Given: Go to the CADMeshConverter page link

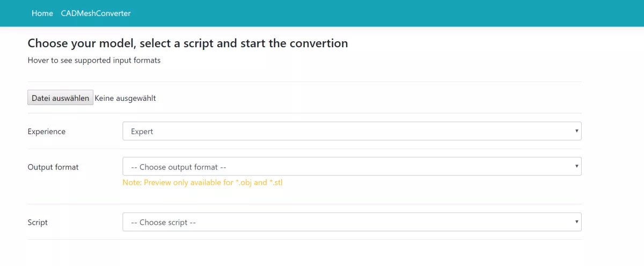Looking at the screenshot, I should (96, 13).
